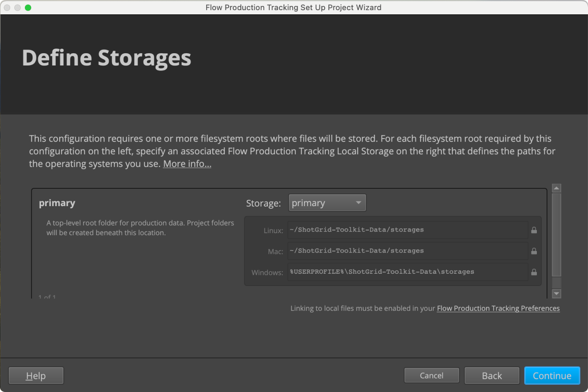
Task: Cancel the project setup wizard
Action: (x=432, y=376)
